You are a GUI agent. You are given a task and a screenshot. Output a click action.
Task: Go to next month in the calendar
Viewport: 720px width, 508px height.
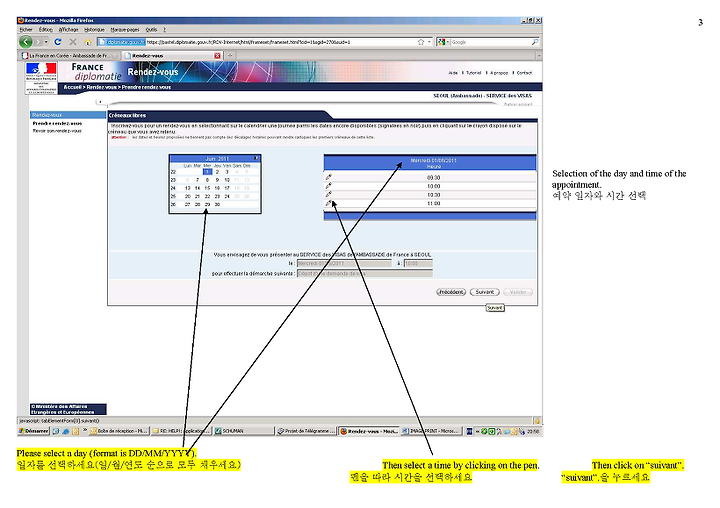click(256, 158)
